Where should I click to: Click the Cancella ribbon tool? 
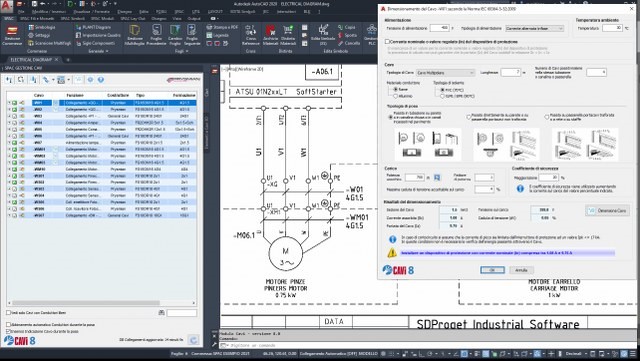pos(349,43)
